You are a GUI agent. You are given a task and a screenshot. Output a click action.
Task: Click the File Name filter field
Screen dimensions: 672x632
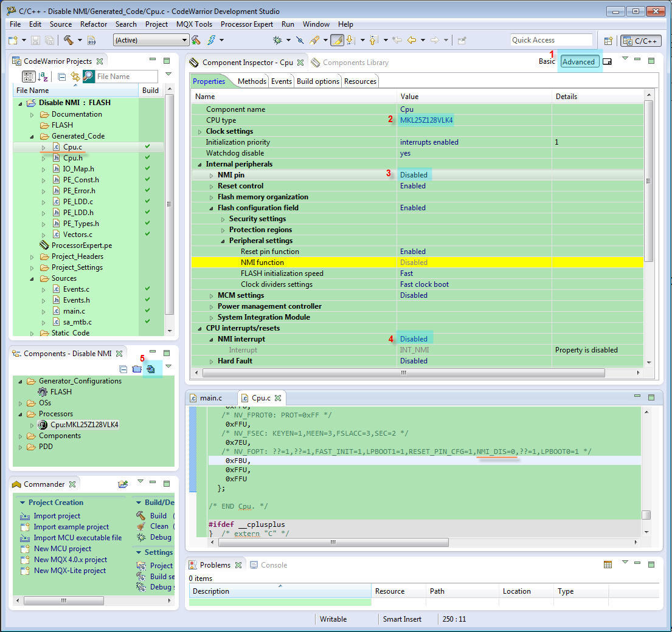coord(126,76)
